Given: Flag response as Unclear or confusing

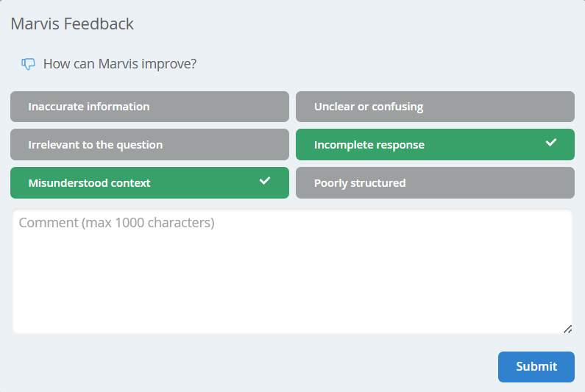Looking at the screenshot, I should 435,107.
